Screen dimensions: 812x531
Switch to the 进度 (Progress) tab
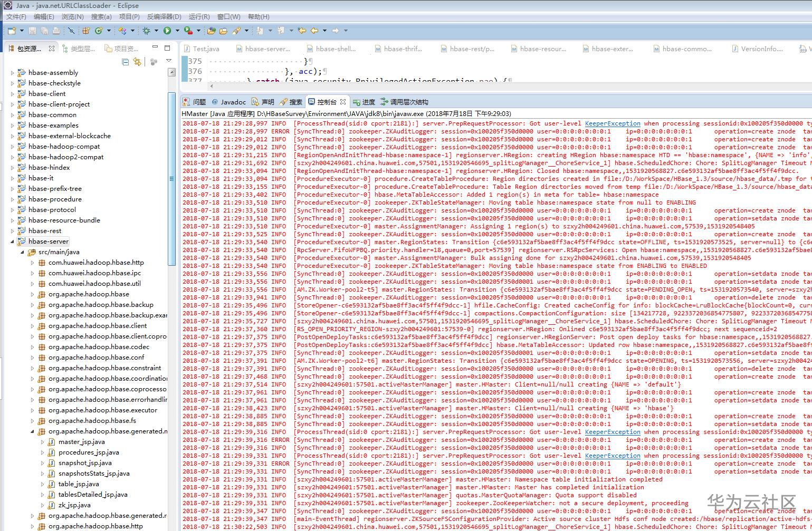[x=364, y=102]
